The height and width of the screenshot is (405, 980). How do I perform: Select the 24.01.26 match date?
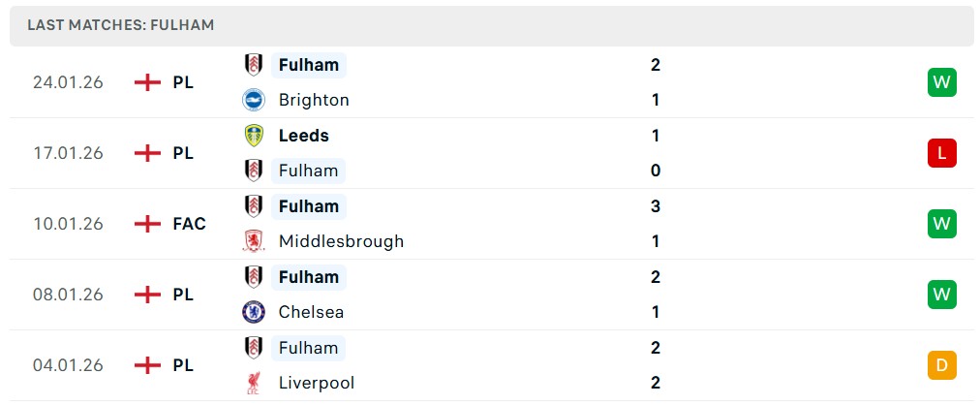(68, 82)
